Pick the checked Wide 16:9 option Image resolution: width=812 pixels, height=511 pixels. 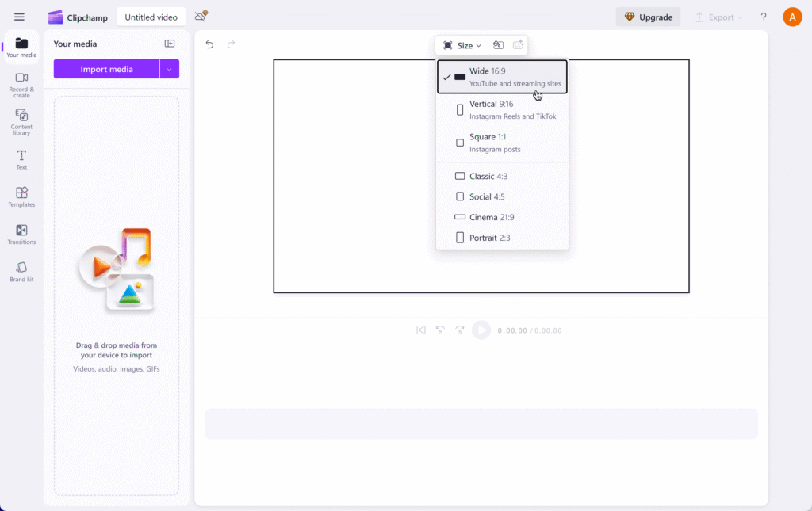(x=502, y=77)
